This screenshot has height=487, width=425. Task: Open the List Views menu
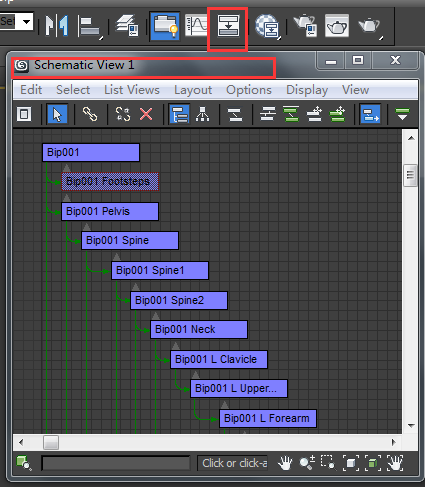pyautogui.click(x=132, y=90)
